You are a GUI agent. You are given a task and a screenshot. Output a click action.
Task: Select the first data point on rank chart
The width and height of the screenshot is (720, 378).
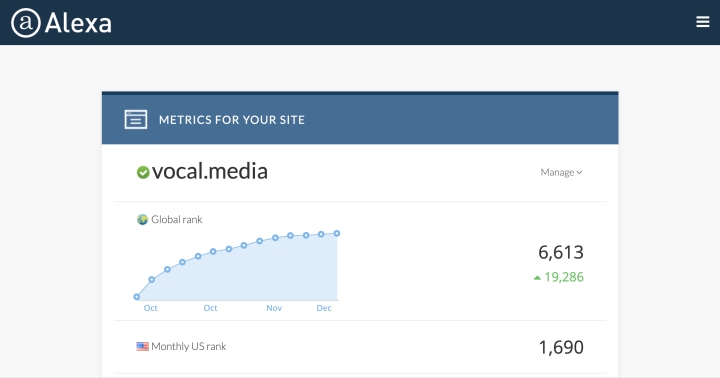click(136, 297)
